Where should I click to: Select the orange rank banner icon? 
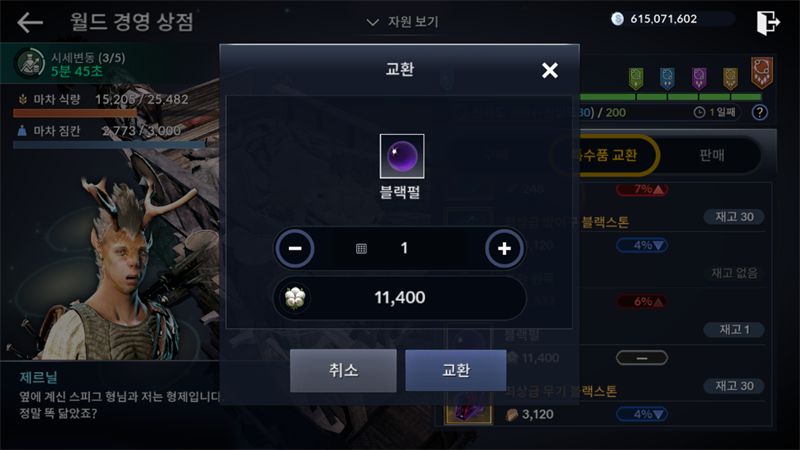(762, 72)
